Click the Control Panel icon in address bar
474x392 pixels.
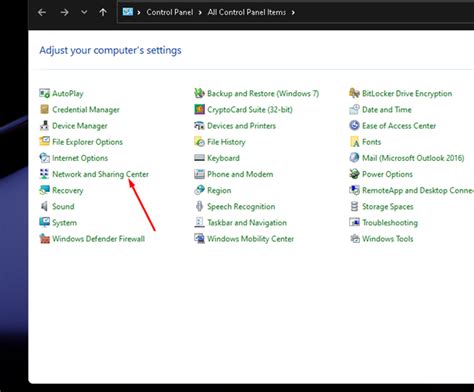[x=128, y=12]
